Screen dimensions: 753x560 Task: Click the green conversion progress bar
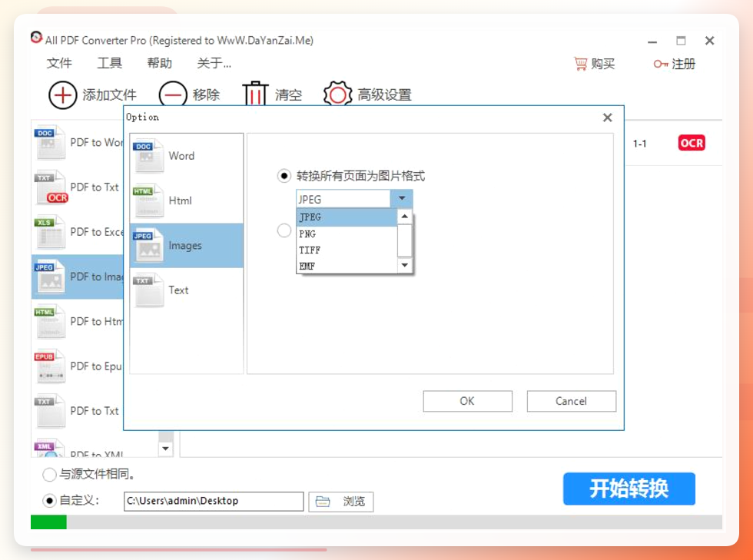tap(48, 522)
